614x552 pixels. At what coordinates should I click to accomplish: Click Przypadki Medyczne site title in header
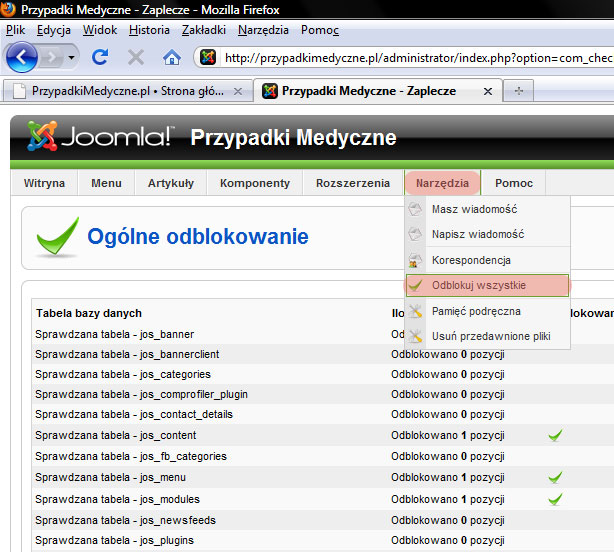pos(293,137)
